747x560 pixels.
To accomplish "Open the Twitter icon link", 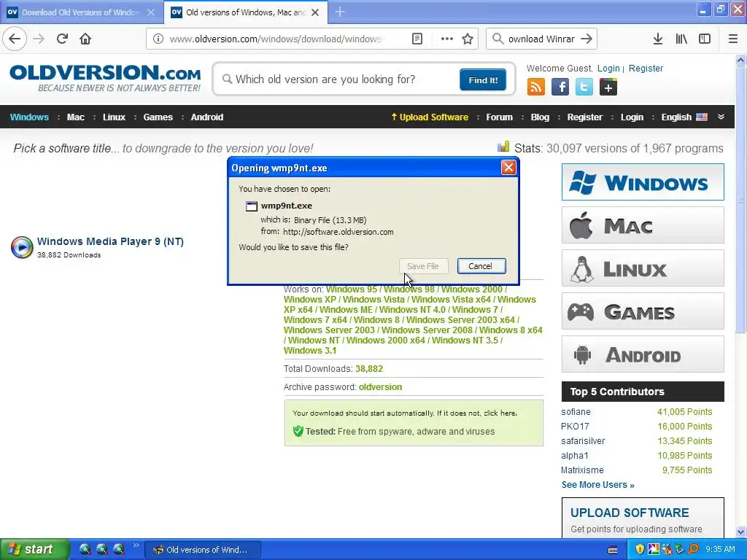I will click(584, 87).
